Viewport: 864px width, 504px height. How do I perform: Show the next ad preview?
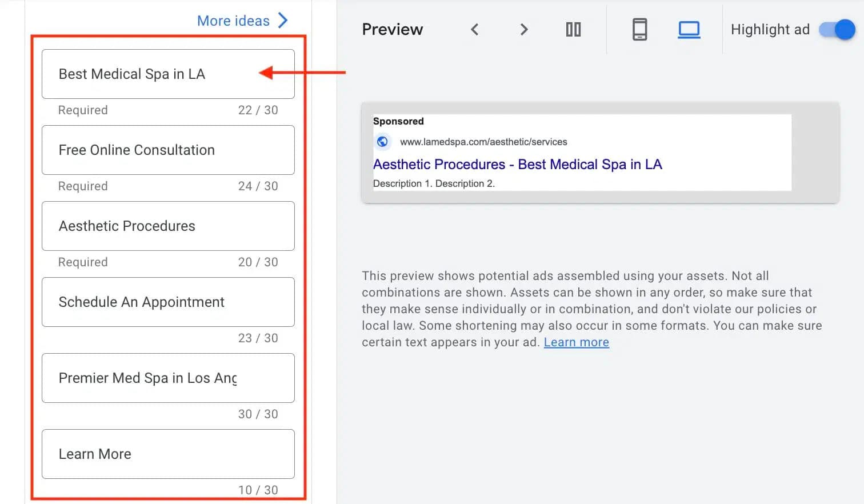524,30
